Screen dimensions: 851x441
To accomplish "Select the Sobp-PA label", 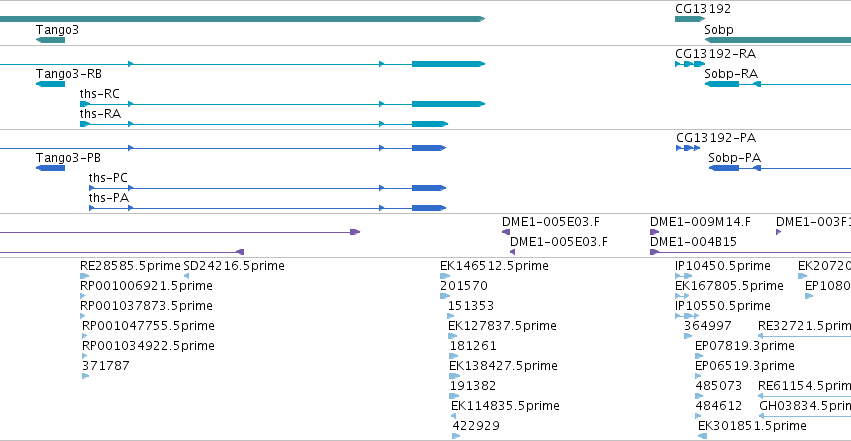I will point(734,158).
